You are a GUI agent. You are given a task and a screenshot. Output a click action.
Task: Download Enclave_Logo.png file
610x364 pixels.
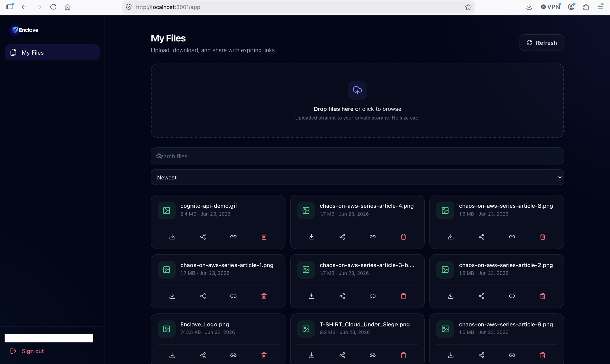pyautogui.click(x=172, y=355)
